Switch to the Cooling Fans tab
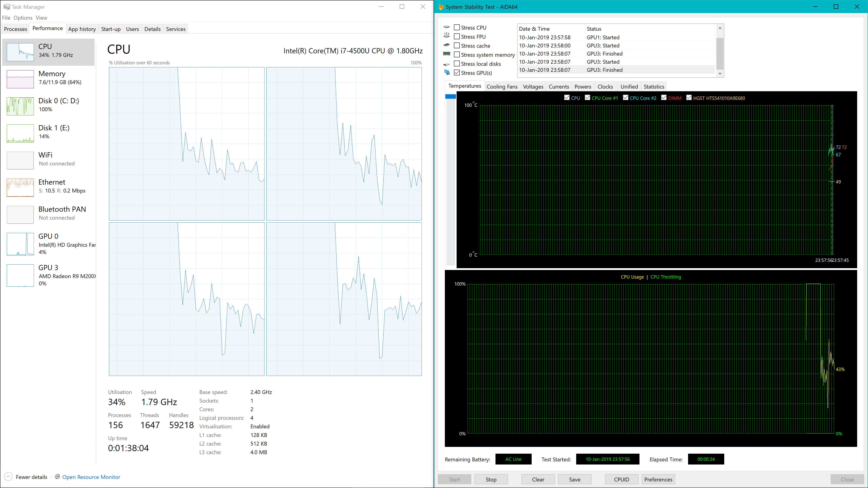 click(502, 87)
